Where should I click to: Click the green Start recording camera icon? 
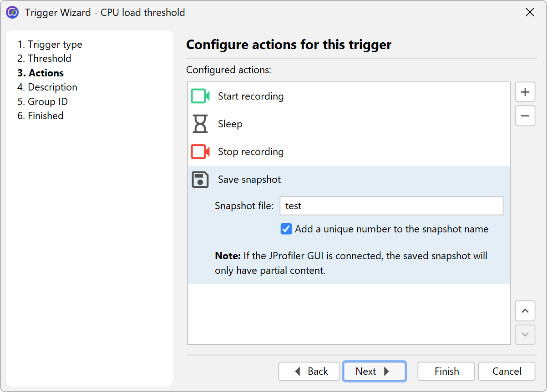200,96
